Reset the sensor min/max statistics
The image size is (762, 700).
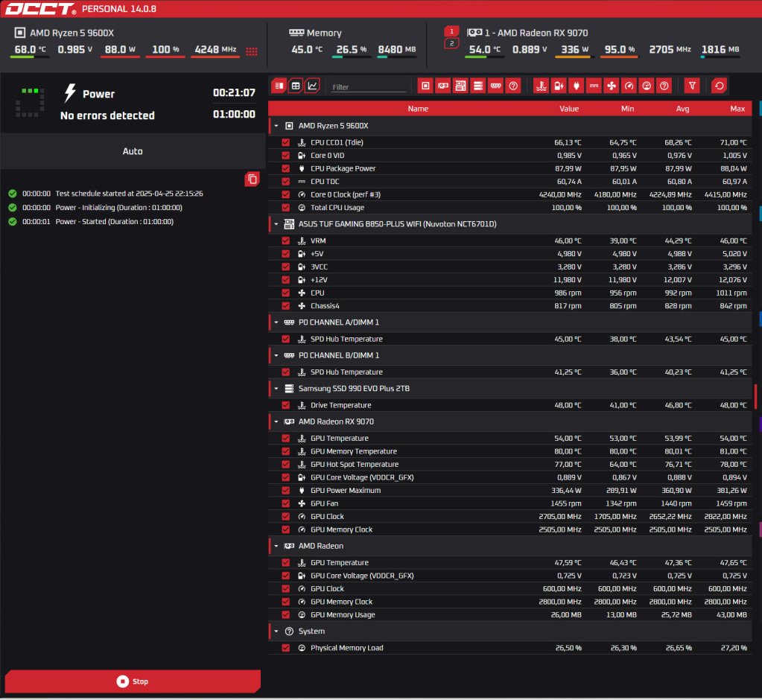point(720,86)
